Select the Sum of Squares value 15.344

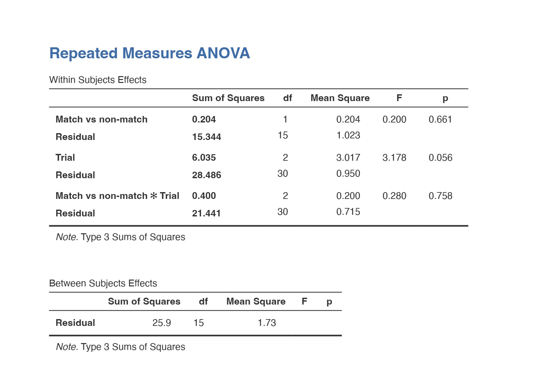pos(206,137)
